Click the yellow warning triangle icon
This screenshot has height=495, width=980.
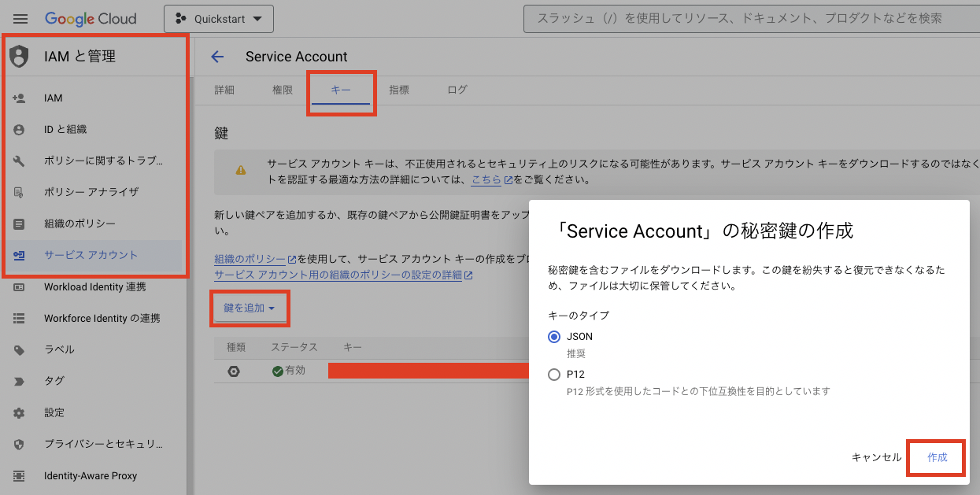pos(241,170)
